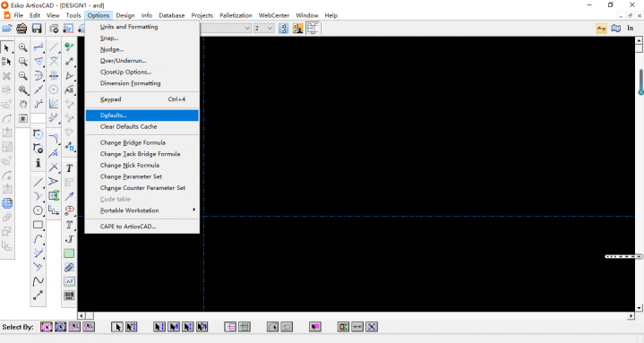Select the Zoom magnifier tool
The height and width of the screenshot is (343, 644).
[x=23, y=47]
